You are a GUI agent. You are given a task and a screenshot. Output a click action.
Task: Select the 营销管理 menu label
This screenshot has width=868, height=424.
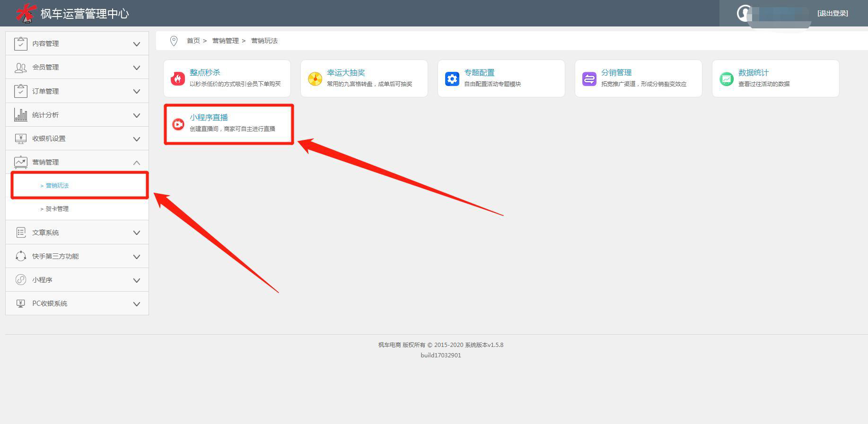coord(45,162)
